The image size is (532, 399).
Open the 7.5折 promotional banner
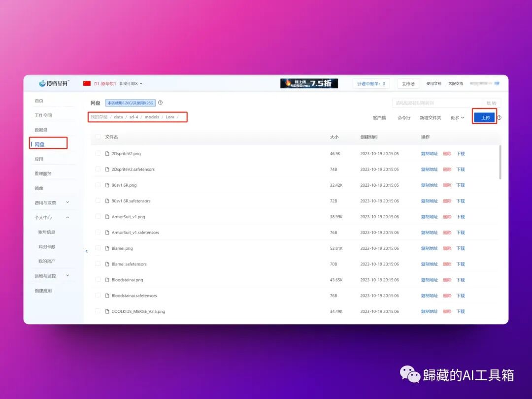point(309,83)
